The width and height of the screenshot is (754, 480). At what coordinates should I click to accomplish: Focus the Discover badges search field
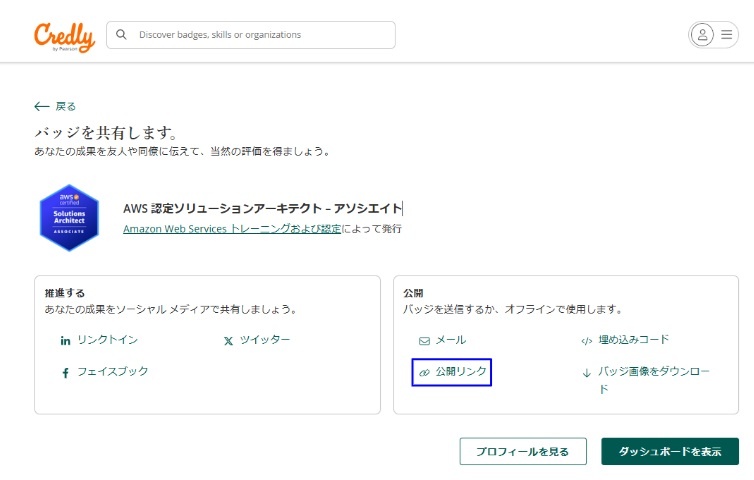click(251, 35)
